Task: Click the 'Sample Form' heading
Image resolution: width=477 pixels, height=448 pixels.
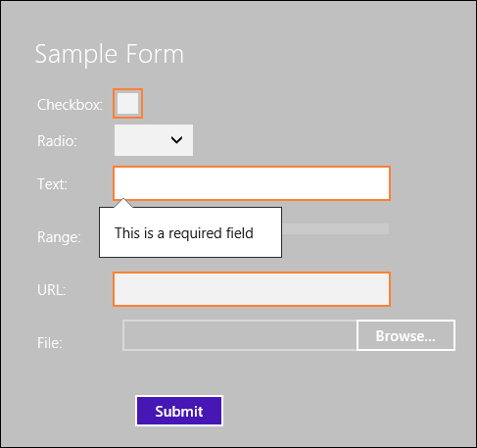Action: (110, 54)
